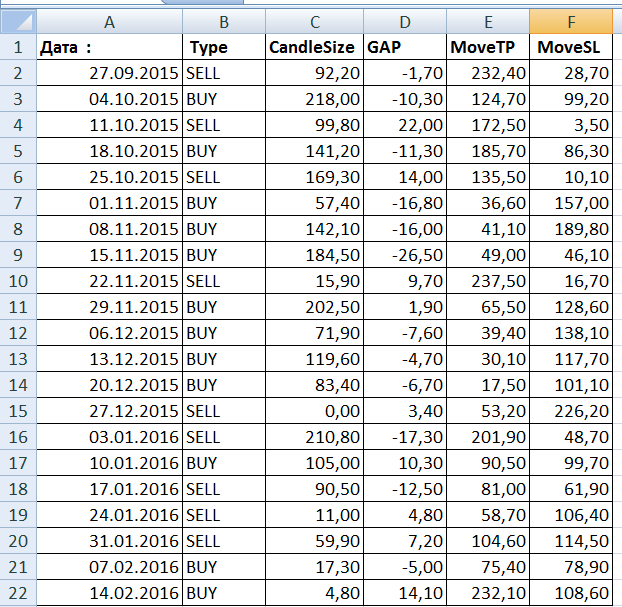The width and height of the screenshot is (622, 607).
Task: Click SELL type cell in row 2
Action: 224,73
